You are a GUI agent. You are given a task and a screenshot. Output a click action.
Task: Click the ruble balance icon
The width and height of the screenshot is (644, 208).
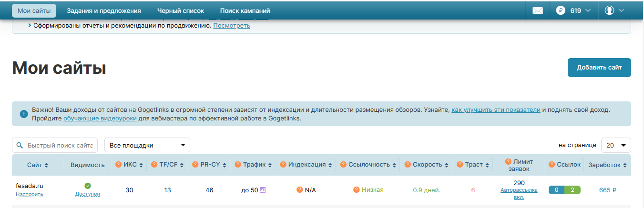click(561, 10)
